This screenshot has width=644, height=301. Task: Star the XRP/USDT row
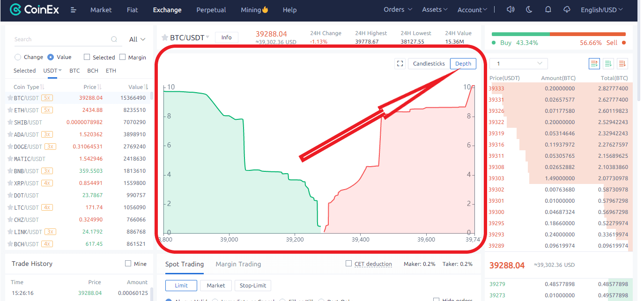tap(10, 183)
